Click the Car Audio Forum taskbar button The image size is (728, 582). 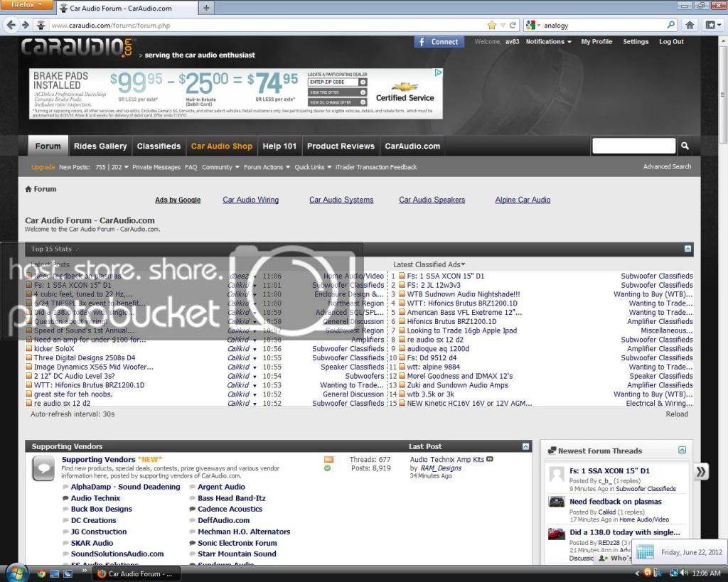pos(136,573)
